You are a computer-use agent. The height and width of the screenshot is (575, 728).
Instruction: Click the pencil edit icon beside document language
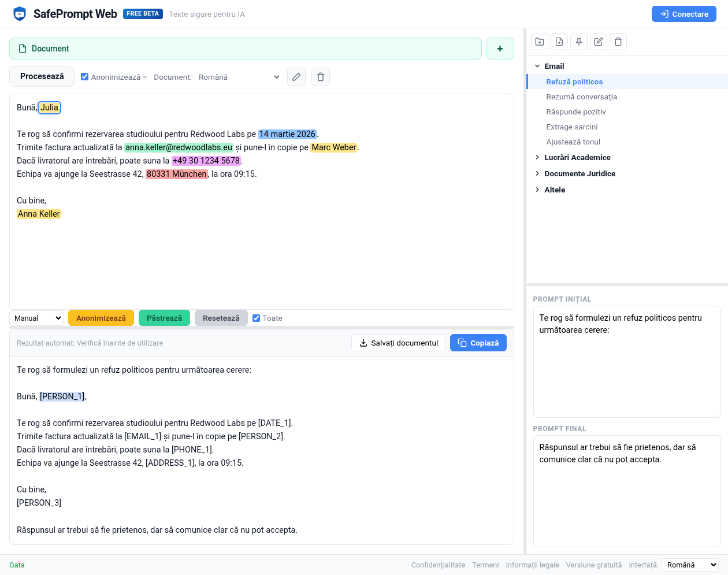click(296, 77)
